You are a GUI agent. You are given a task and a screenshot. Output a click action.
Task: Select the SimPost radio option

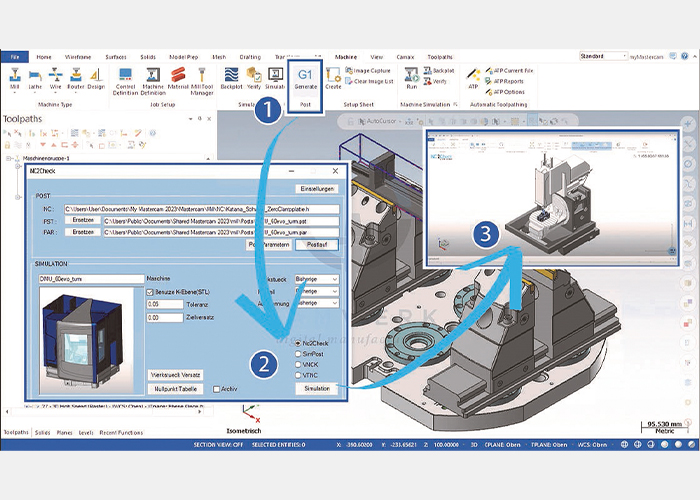click(x=298, y=354)
